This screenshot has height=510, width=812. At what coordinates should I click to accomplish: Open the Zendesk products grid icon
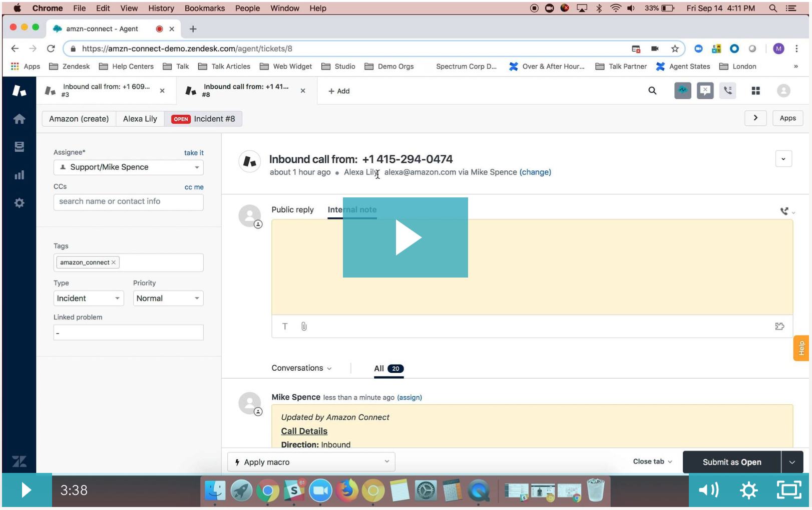click(x=756, y=91)
